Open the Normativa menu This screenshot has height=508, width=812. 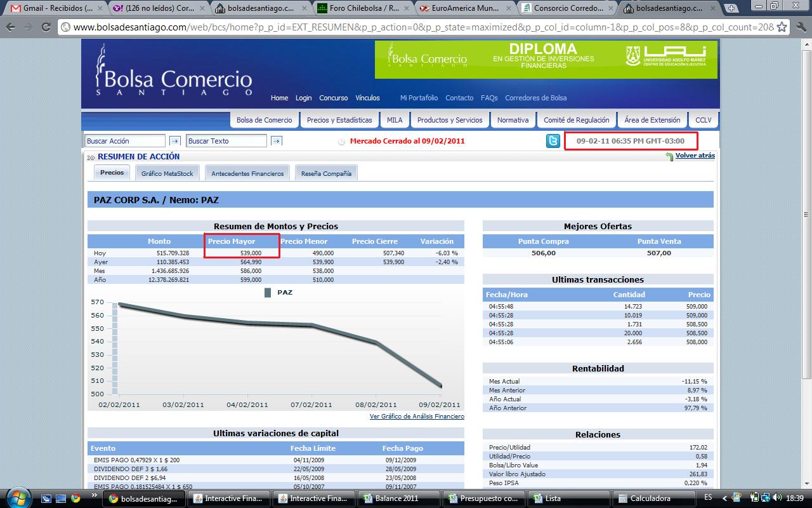pyautogui.click(x=513, y=120)
